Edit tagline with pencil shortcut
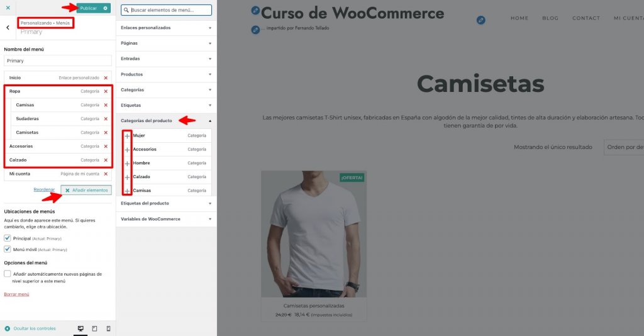Image resolution: width=644 pixels, height=336 pixels. 255,30
